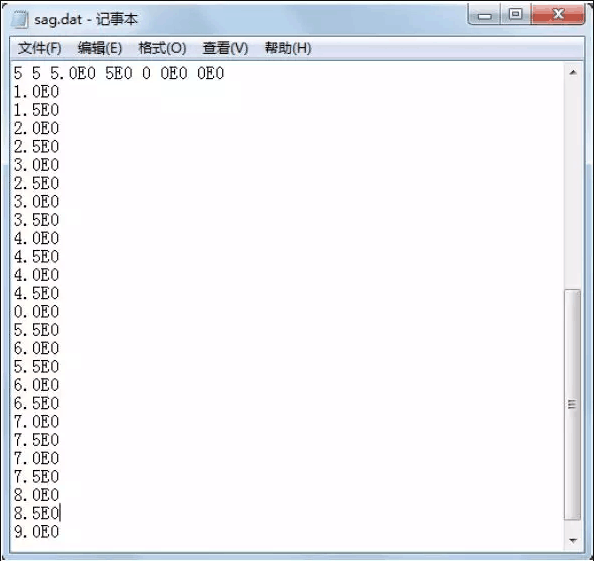Maximize the Notepad window
Screen dimensions: 594x561
516,15
